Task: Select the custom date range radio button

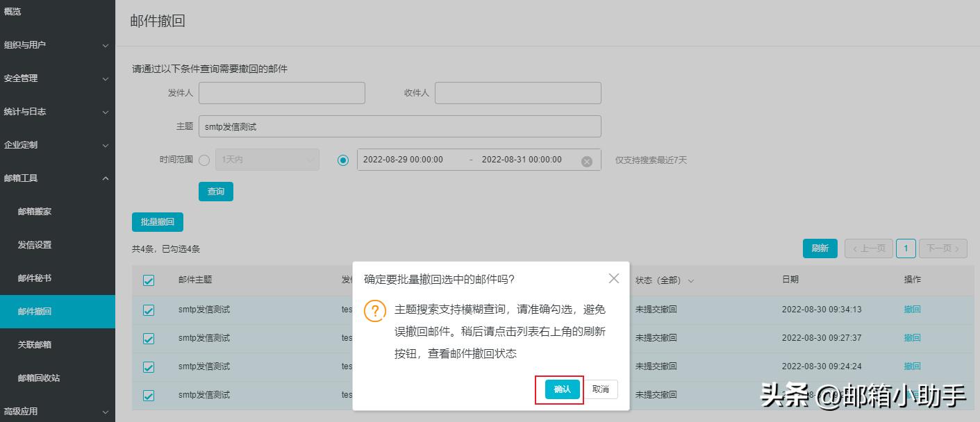Action: (343, 160)
